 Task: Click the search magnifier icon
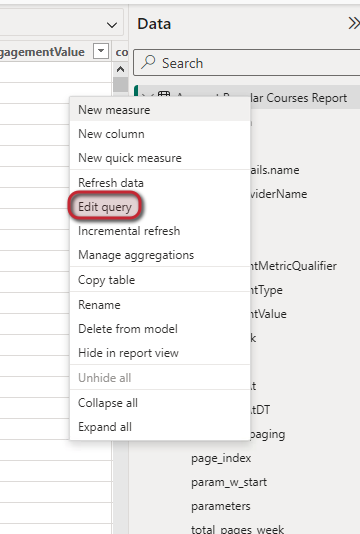point(148,62)
